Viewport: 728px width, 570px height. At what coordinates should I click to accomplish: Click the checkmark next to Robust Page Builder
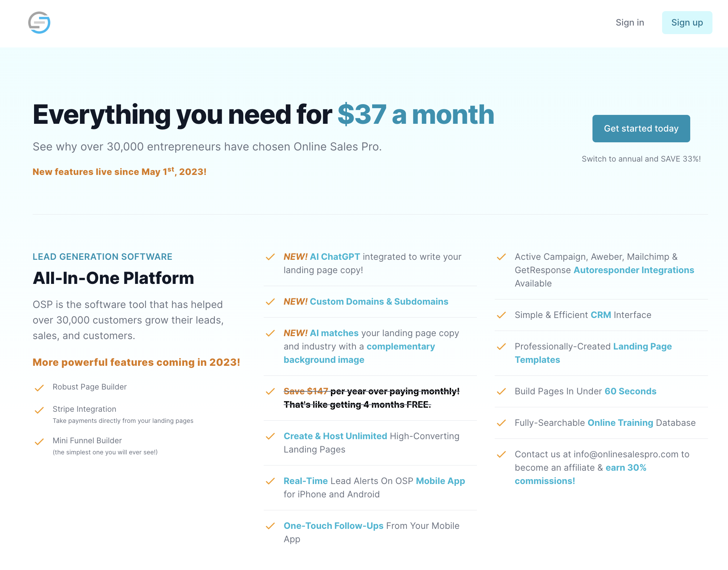(x=39, y=388)
